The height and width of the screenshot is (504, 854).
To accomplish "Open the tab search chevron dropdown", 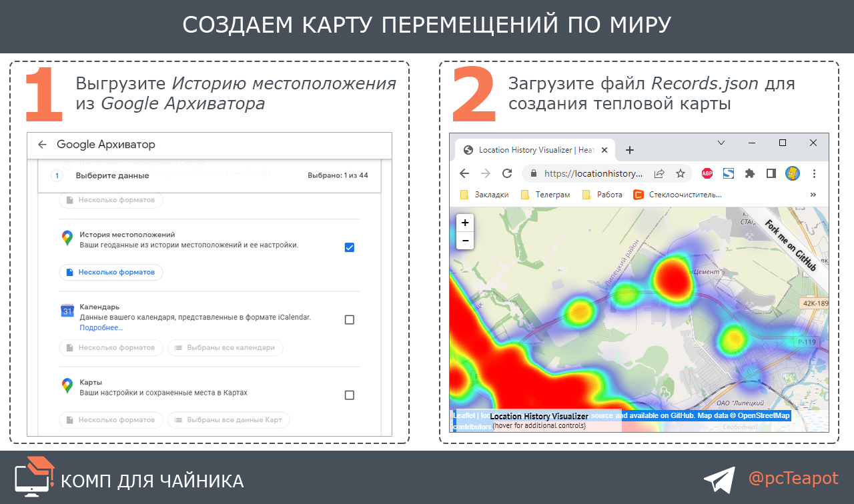I will (721, 143).
